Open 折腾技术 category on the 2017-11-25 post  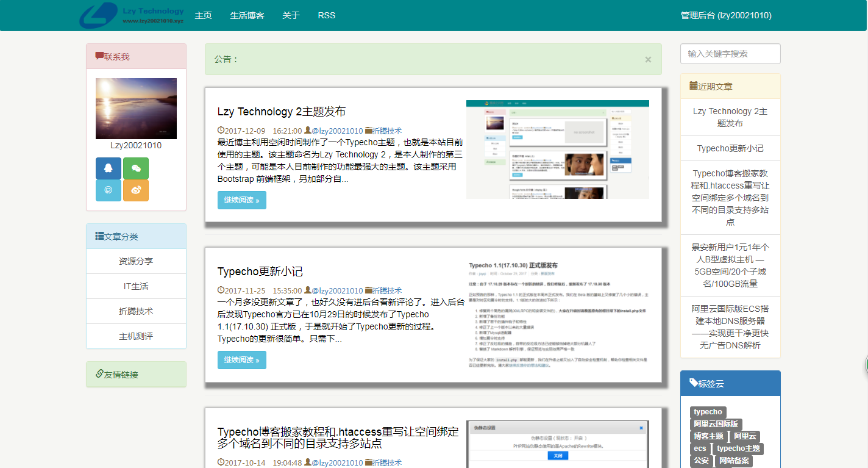387,290
